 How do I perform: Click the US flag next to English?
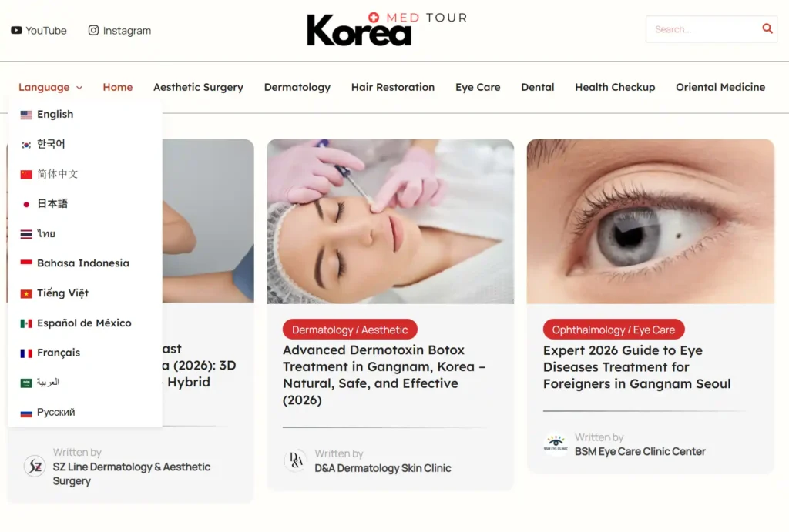click(x=25, y=114)
